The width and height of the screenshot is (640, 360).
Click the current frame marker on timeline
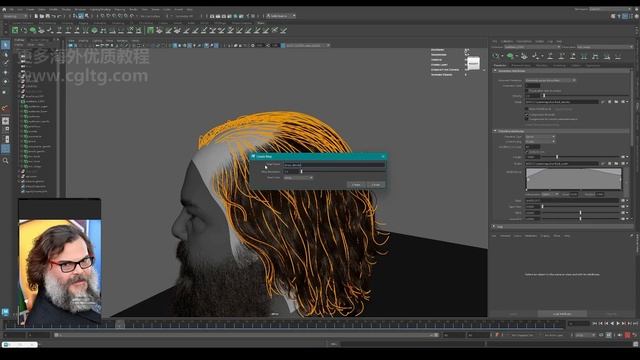120,324
